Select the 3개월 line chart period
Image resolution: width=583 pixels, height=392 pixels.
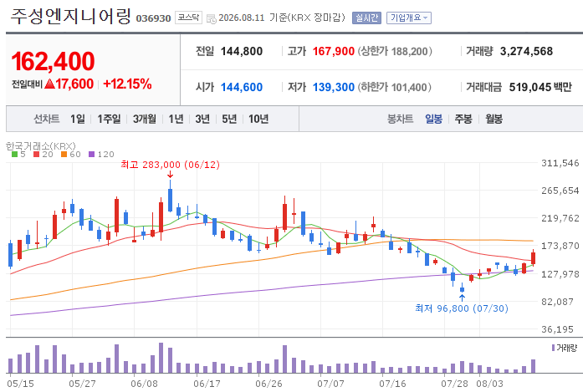pos(145,119)
